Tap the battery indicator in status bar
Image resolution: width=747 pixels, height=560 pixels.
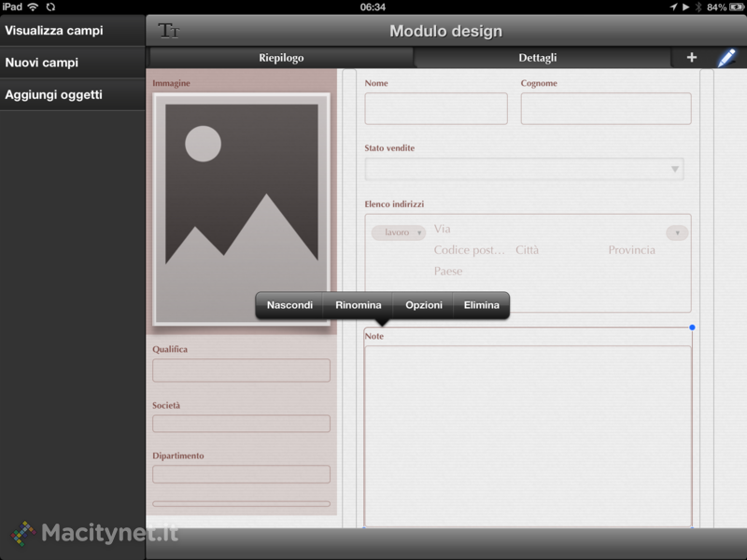[x=737, y=7]
